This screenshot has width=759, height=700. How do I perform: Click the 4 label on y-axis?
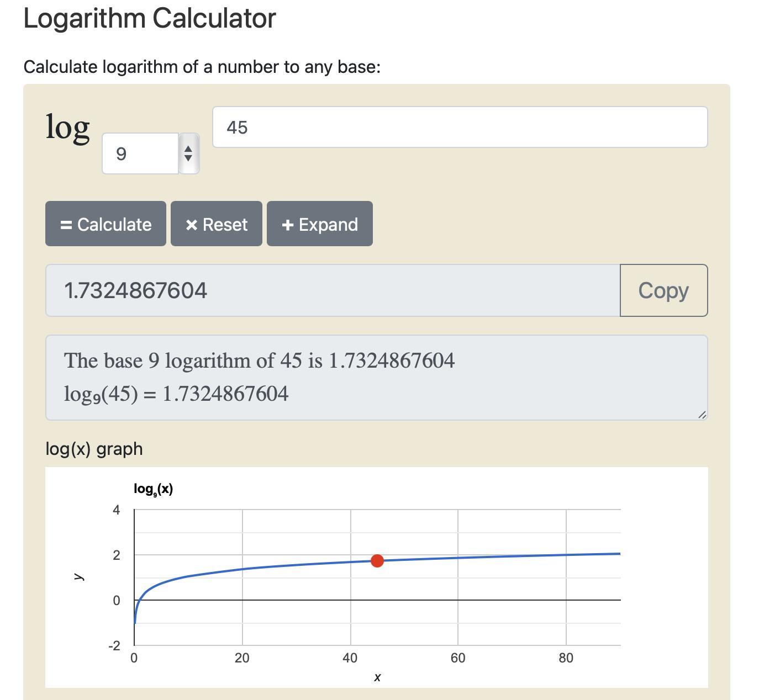tap(116, 510)
